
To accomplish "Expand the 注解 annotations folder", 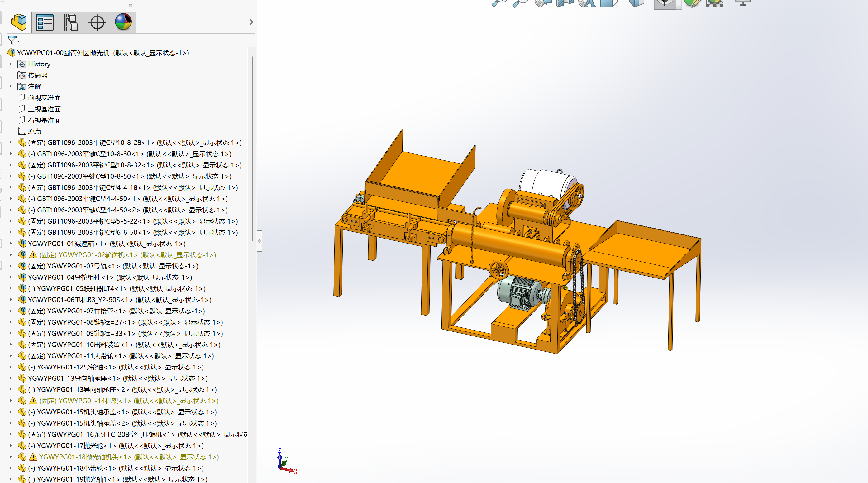I will tap(11, 86).
